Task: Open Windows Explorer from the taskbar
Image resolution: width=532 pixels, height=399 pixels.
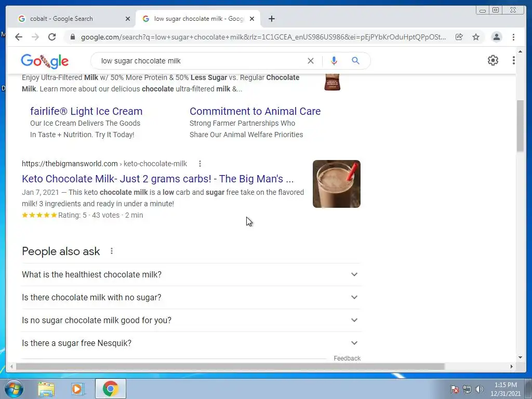Action: pyautogui.click(x=46, y=389)
